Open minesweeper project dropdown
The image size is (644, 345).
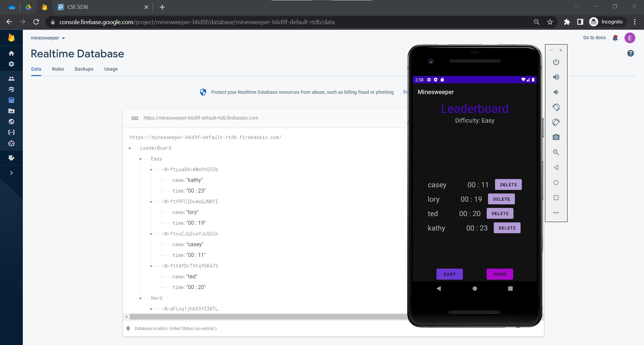click(48, 38)
